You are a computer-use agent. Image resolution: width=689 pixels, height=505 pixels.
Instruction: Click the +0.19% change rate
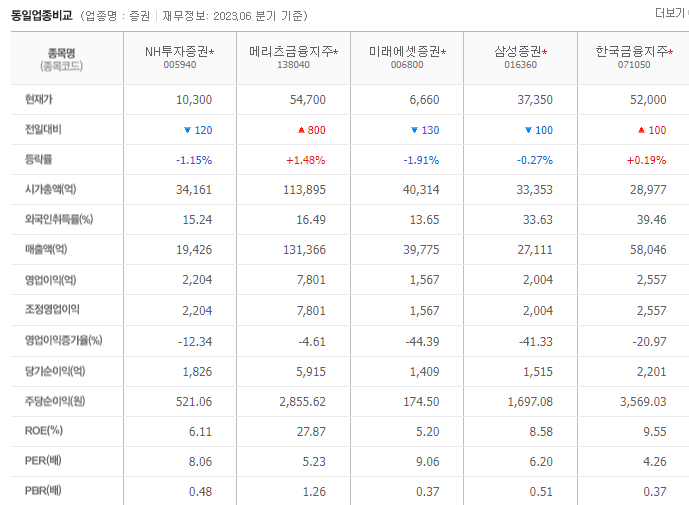pos(646,160)
